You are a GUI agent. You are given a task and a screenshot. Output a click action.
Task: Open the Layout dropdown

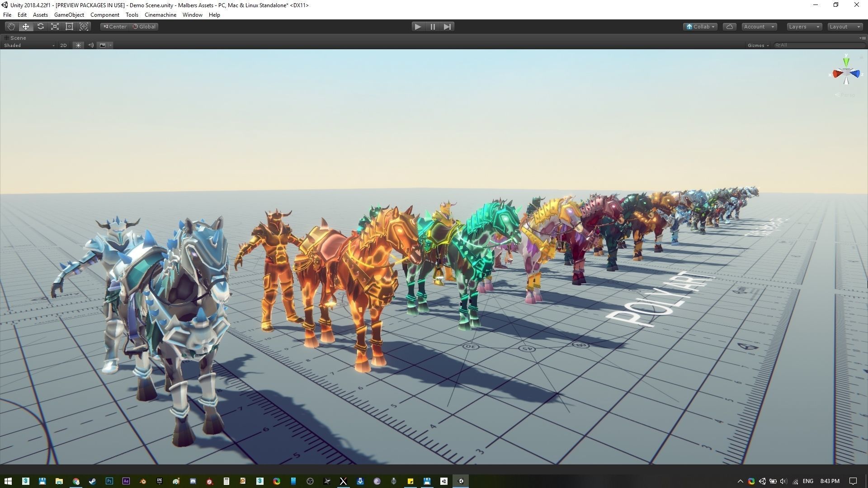[844, 27]
